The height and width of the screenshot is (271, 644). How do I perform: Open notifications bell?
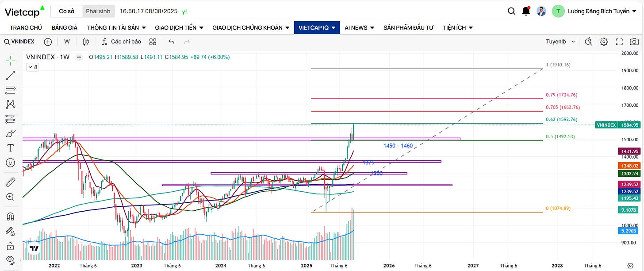526,11
